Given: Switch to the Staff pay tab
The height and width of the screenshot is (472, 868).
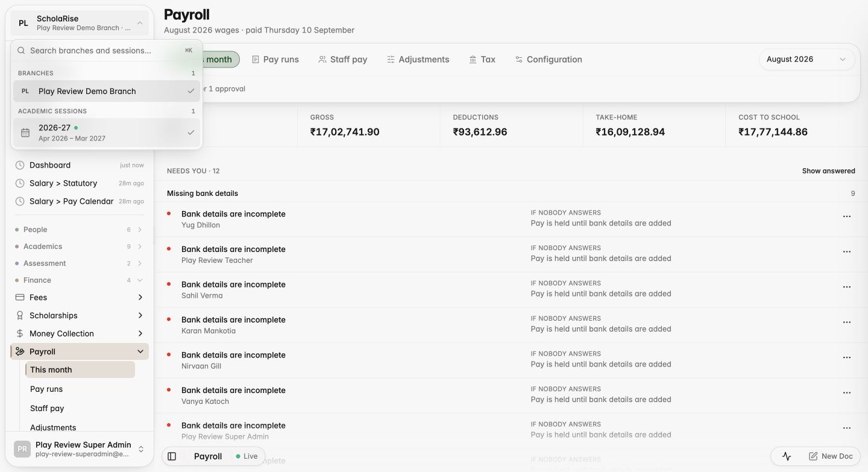Looking at the screenshot, I should (342, 59).
